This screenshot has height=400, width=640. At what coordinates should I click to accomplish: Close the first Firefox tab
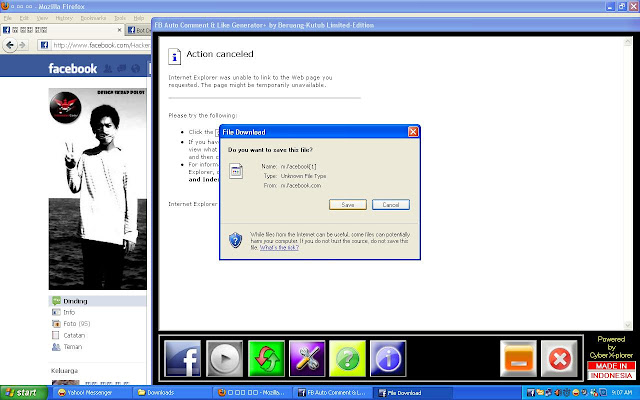point(119,30)
